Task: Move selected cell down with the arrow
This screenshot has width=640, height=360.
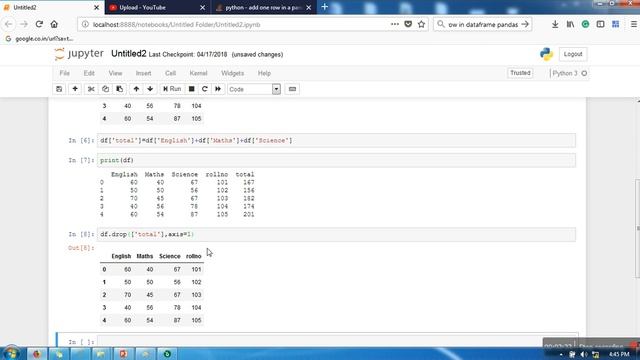Action: (x=150, y=89)
